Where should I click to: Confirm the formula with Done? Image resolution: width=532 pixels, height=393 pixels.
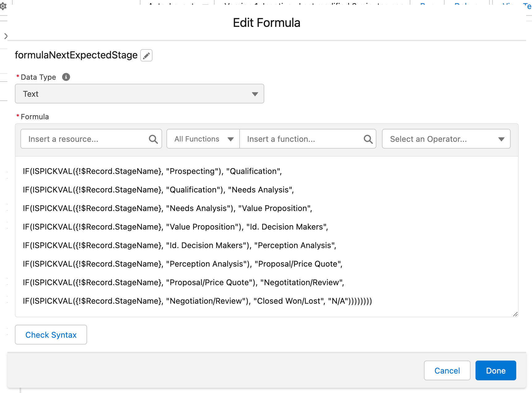click(496, 370)
